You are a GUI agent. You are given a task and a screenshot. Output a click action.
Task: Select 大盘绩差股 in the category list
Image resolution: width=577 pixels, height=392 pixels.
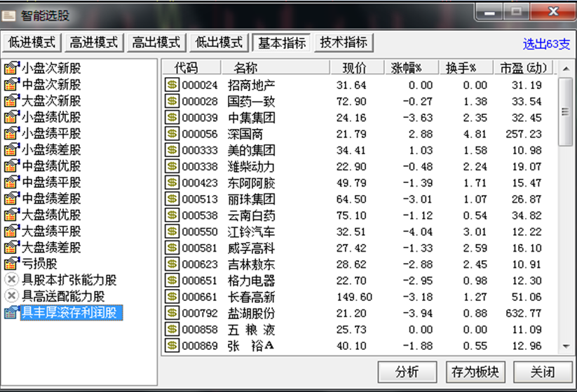pos(51,248)
